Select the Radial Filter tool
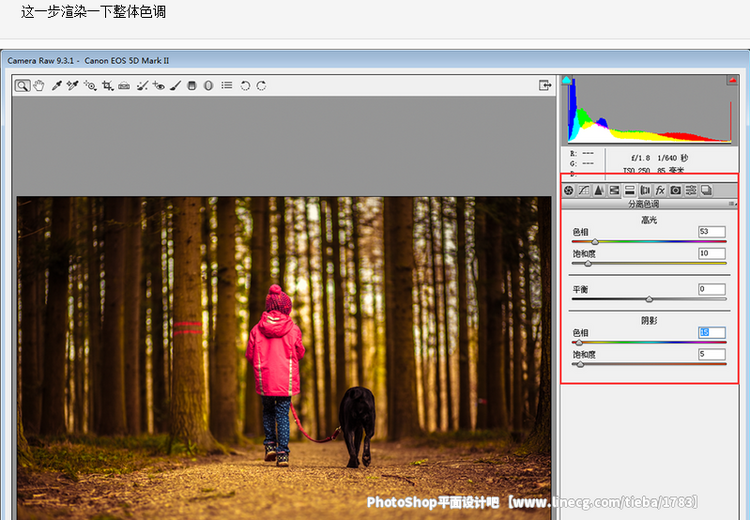750x520 pixels. click(208, 86)
